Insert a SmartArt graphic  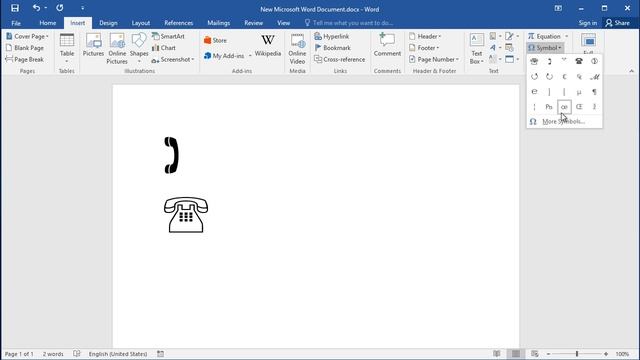(x=168, y=36)
